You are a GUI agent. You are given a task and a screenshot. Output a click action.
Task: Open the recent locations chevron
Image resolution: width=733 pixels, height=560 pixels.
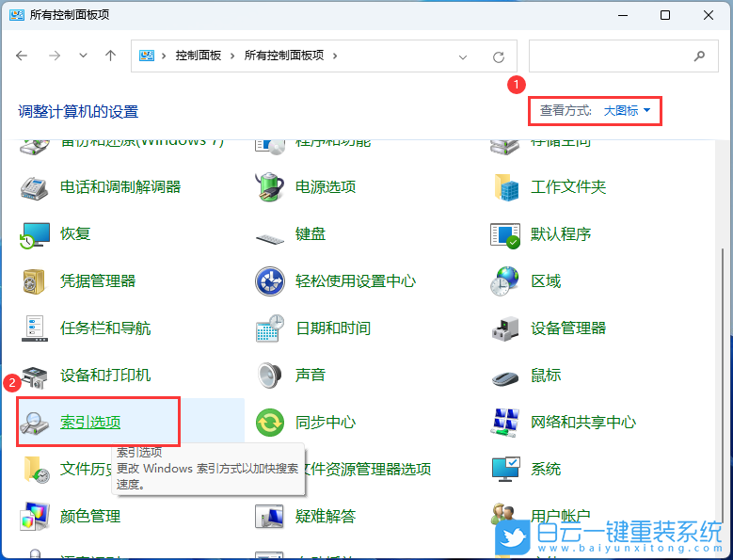[x=83, y=56]
